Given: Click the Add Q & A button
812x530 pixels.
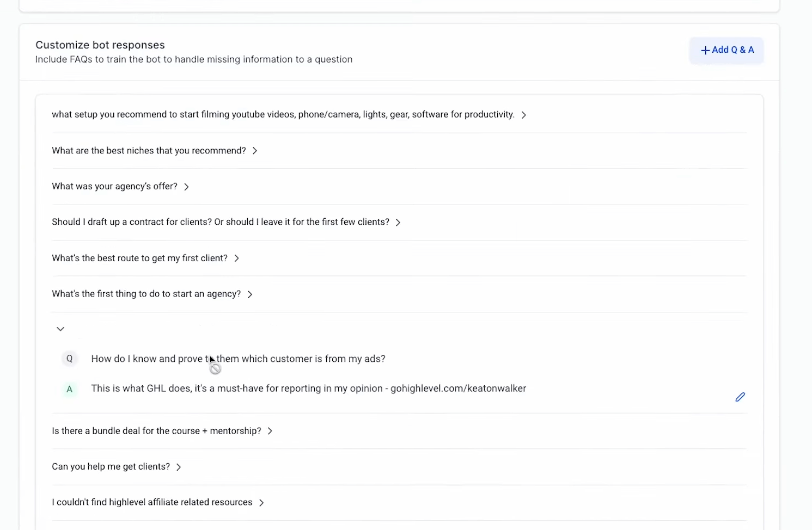Looking at the screenshot, I should [x=726, y=50].
